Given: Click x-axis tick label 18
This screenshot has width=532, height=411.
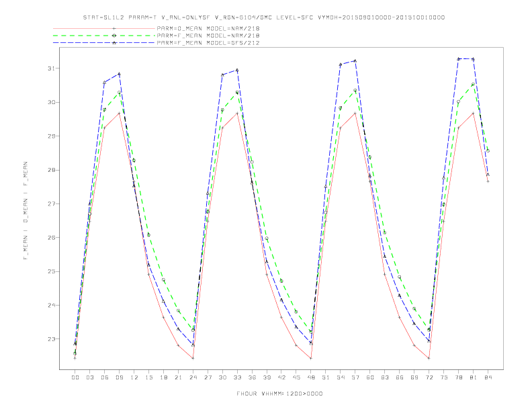Looking at the screenshot, I should click(163, 377).
